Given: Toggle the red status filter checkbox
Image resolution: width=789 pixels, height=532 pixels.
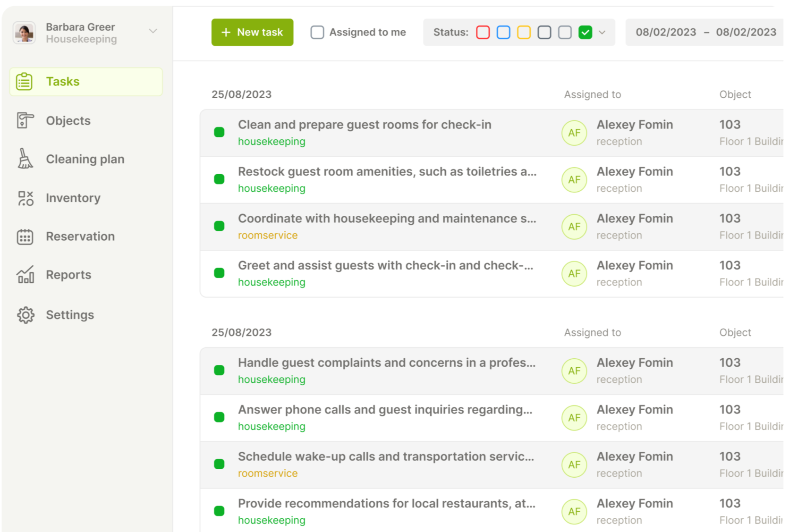Looking at the screenshot, I should point(483,32).
